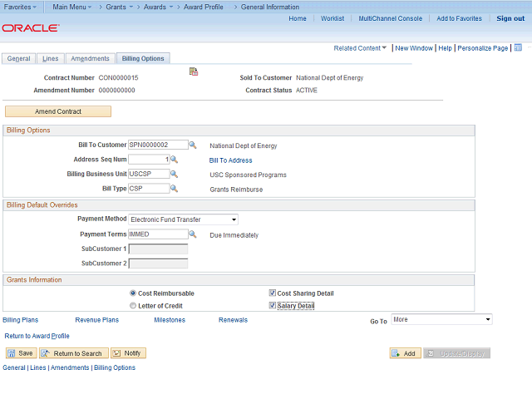
Task: Click the Payment Terms lookup icon
Action: tap(193, 234)
